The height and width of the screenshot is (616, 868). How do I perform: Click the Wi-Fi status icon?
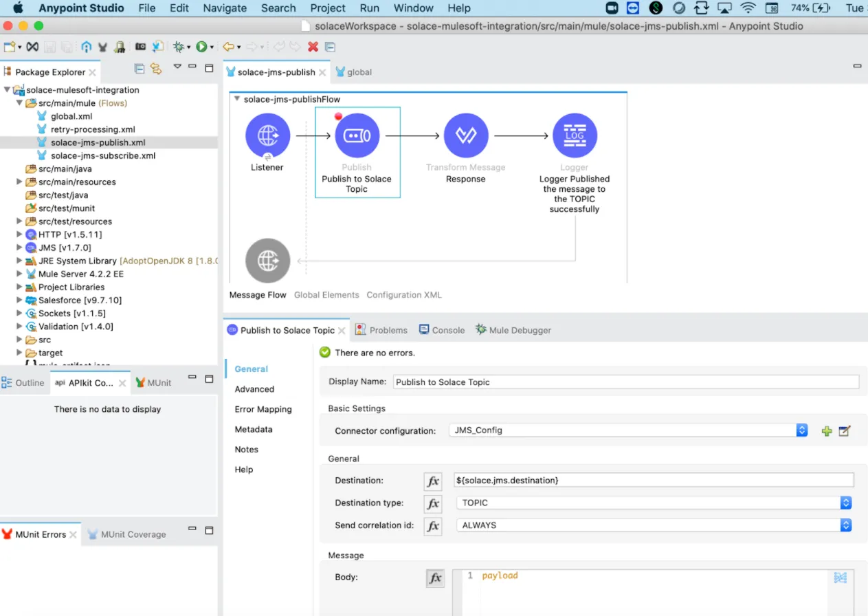coord(748,8)
